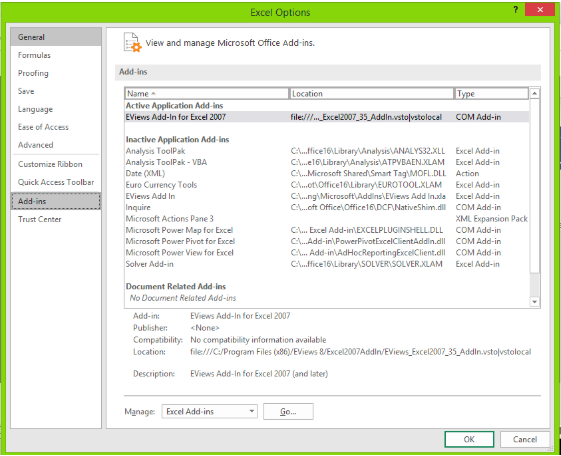
Task: Open the General options category
Action: pyautogui.click(x=56, y=37)
